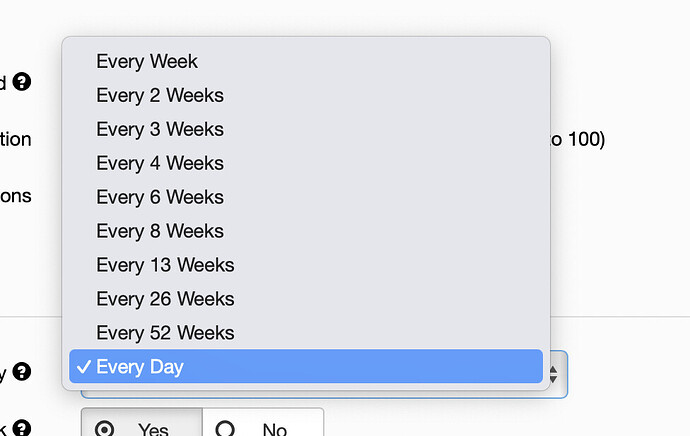Click the bottom-left help question-mark icon
This screenshot has width=690, height=436.
[22, 428]
